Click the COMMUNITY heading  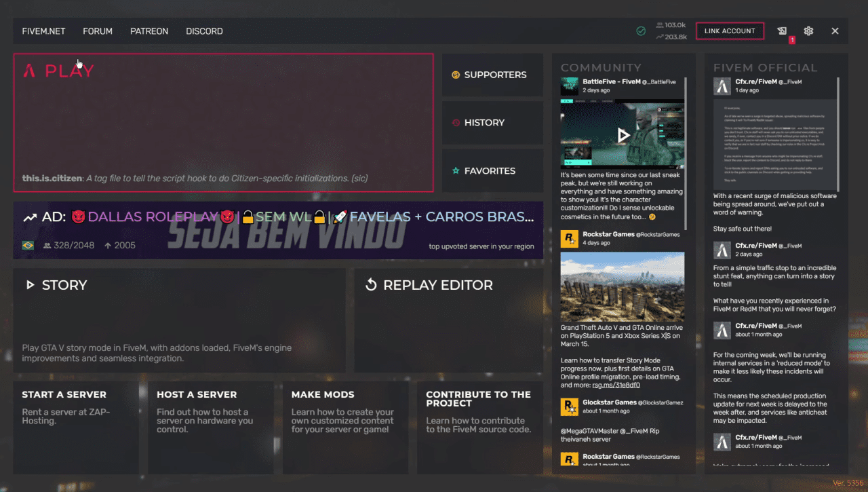tap(601, 67)
